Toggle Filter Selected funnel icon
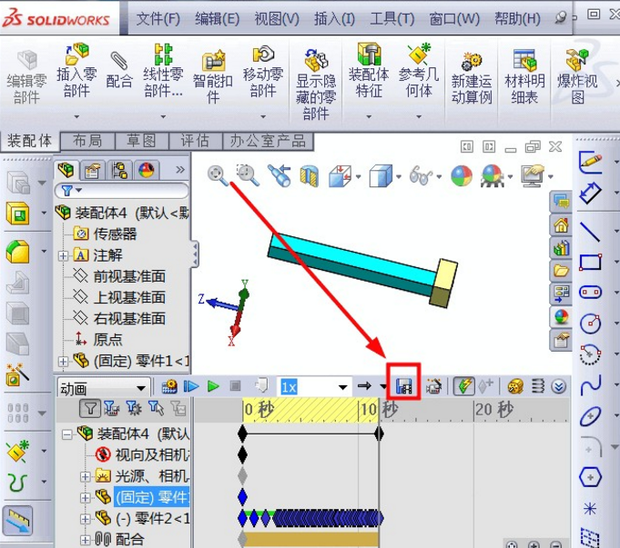620x548 pixels. [156, 408]
